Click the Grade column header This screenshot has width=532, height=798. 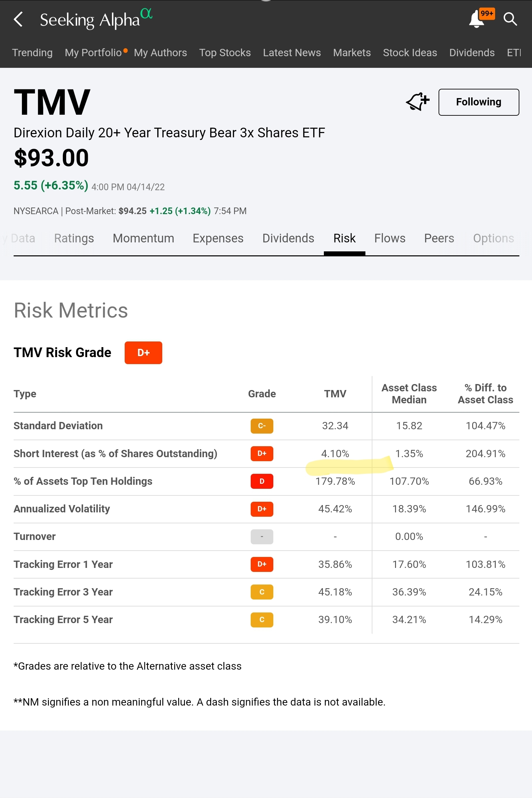click(262, 394)
